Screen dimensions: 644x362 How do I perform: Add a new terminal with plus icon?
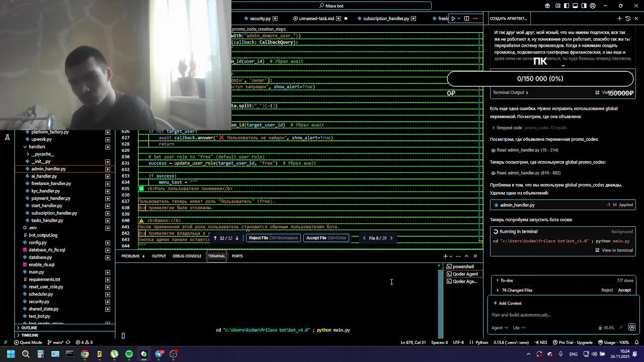[445, 256]
